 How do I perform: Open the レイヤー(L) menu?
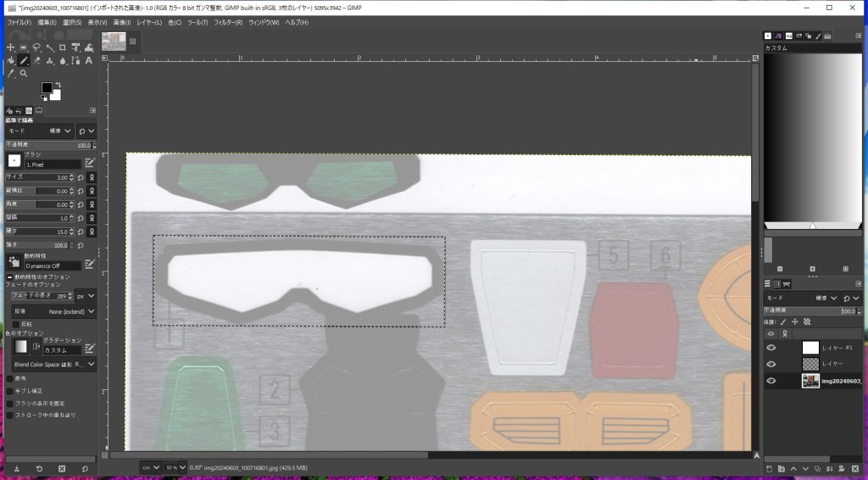point(148,22)
